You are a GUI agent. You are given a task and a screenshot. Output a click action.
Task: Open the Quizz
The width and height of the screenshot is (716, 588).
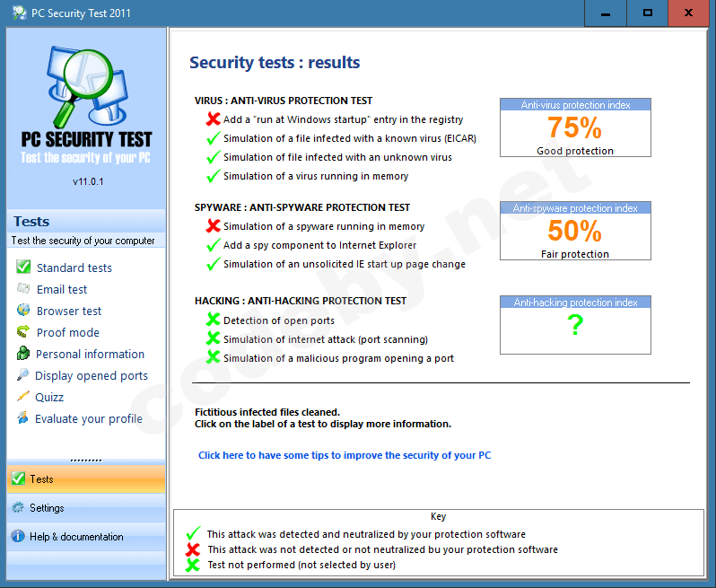tap(49, 397)
